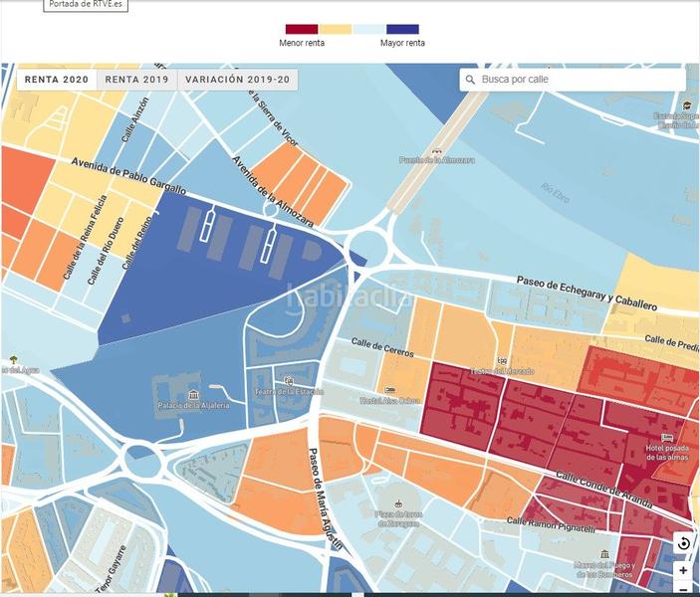
Task: Click the reset map rotation icon
Action: (x=683, y=543)
